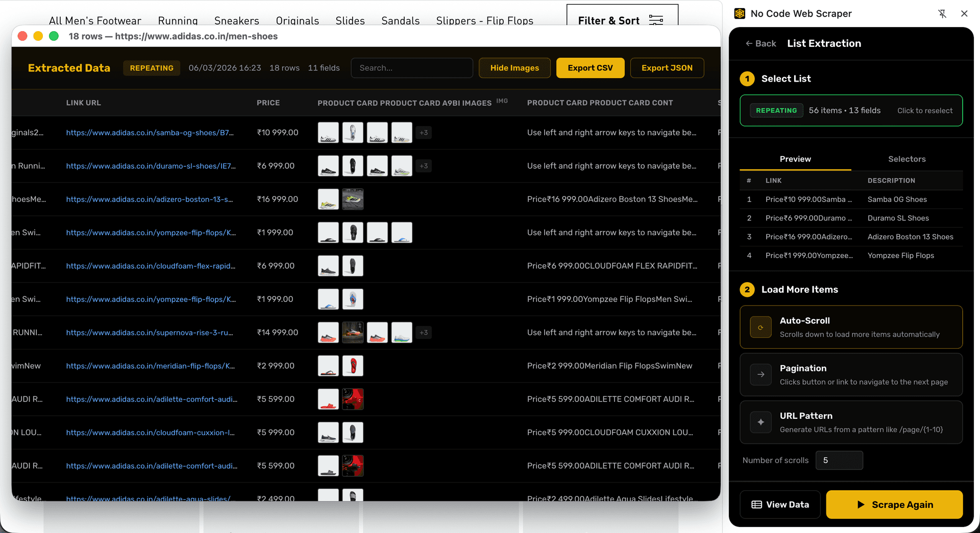This screenshot has width=980, height=533.
Task: Click the ₹14 999.00 price cell
Action: [x=277, y=333]
